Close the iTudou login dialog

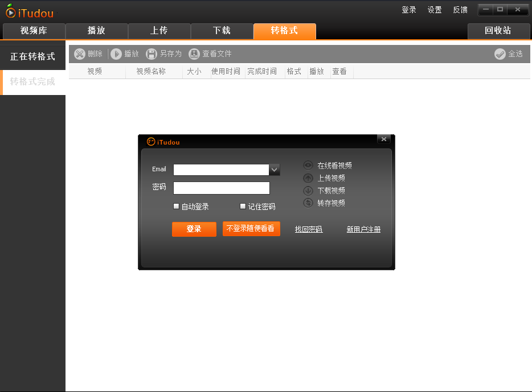384,139
